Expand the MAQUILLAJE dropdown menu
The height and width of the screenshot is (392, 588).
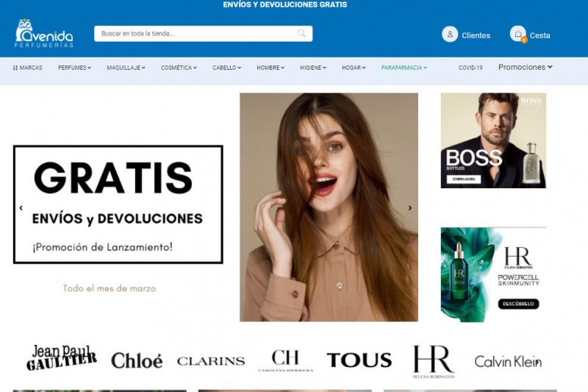(x=126, y=68)
